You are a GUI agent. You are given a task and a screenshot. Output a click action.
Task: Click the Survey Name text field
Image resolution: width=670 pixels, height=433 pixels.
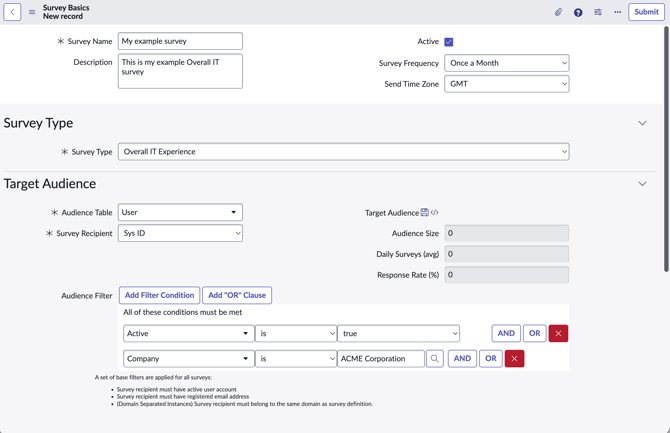point(180,41)
